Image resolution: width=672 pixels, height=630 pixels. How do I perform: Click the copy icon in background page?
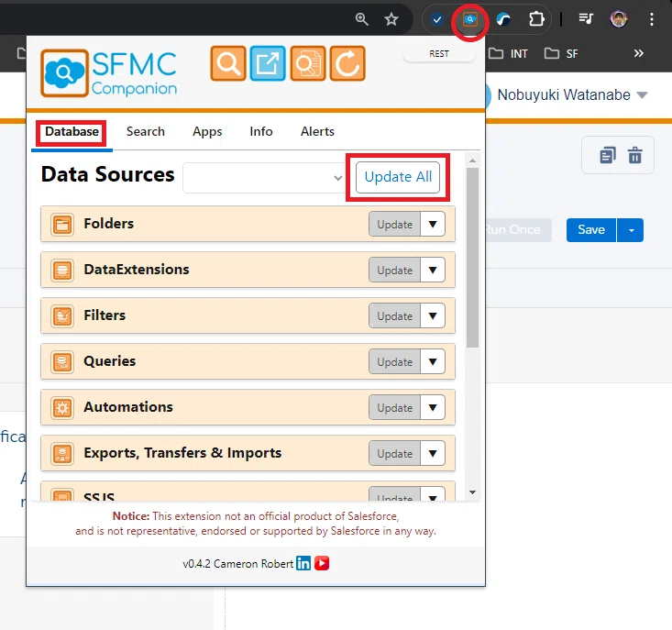(608, 155)
